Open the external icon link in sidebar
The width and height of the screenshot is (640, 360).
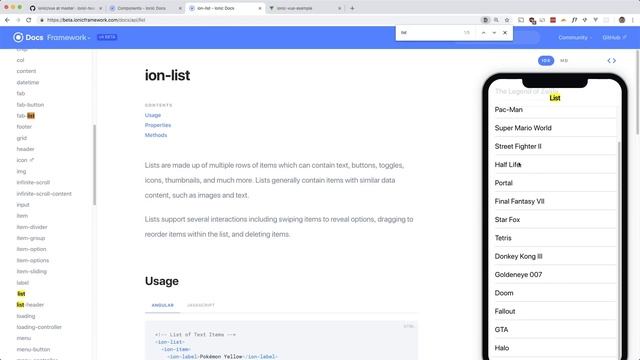point(25,160)
